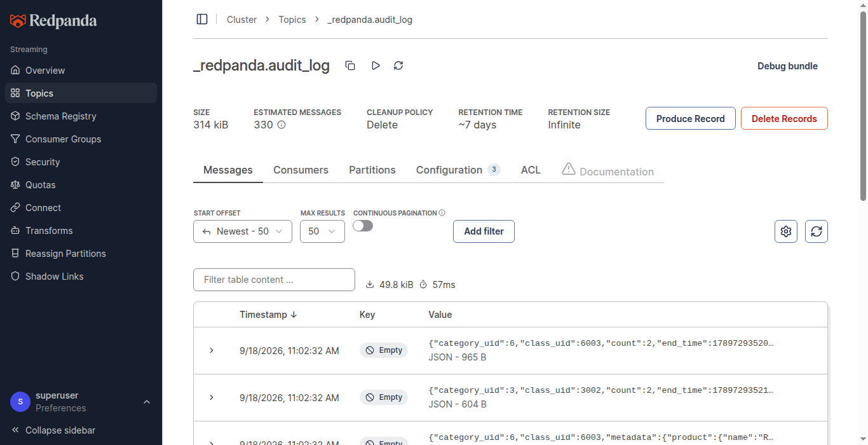Open the Max Results dropdown
Image resolution: width=868 pixels, height=445 pixels.
[x=322, y=231]
